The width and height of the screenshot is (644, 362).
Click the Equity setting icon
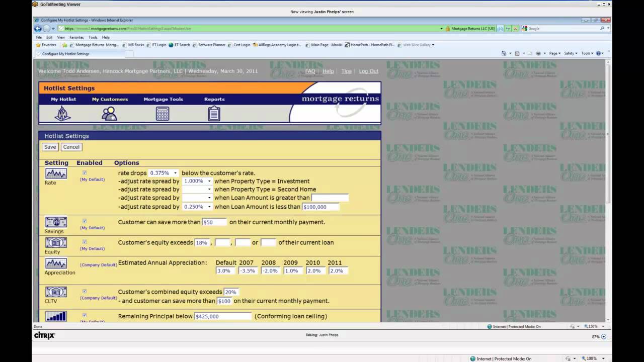(56, 243)
